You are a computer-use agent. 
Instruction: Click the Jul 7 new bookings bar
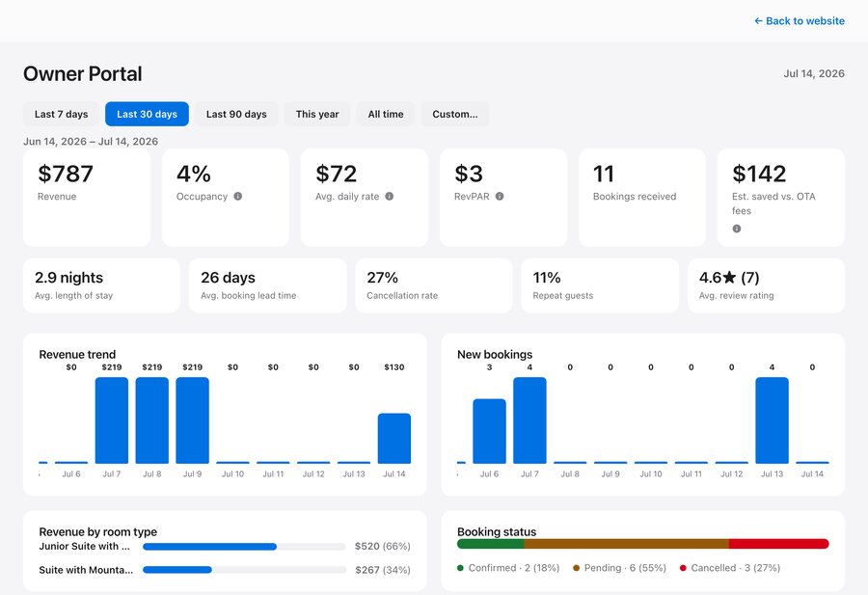529,420
